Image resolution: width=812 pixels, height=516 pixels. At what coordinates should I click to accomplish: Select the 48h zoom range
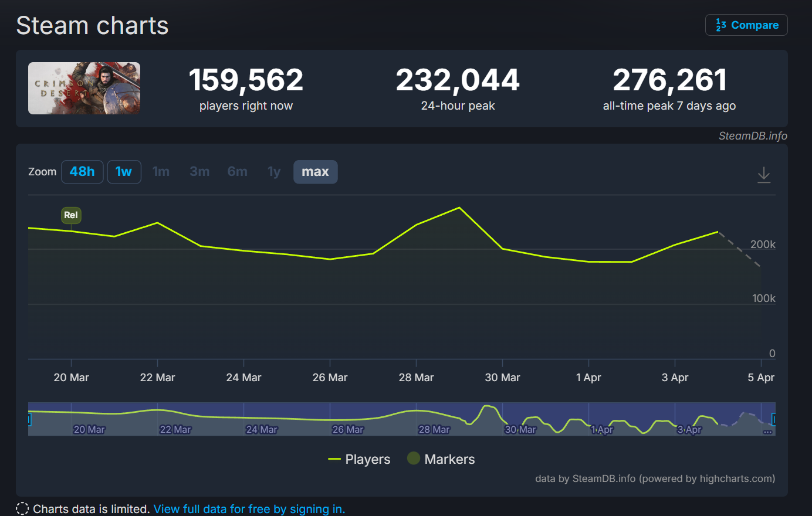pyautogui.click(x=82, y=172)
